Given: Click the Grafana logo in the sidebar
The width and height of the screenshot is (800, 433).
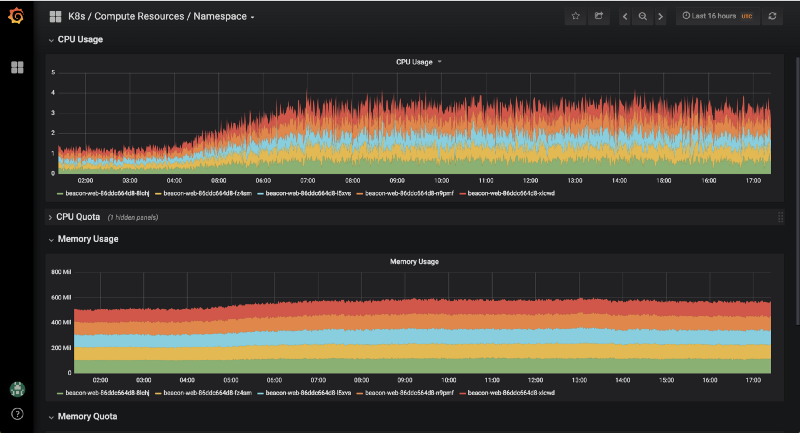Looking at the screenshot, I should pyautogui.click(x=17, y=17).
